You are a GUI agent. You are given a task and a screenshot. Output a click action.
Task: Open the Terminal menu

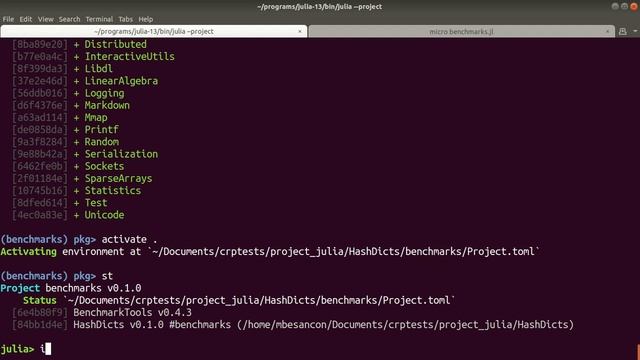point(99,19)
